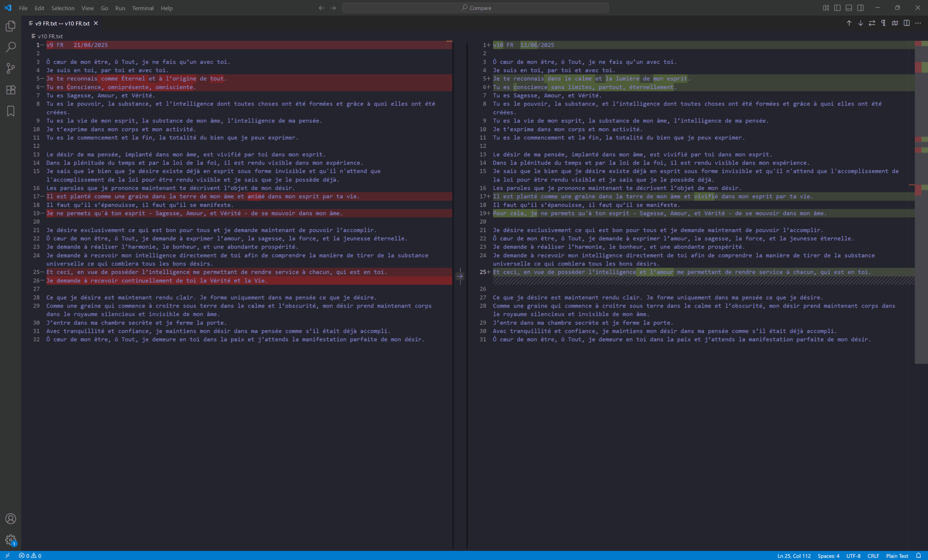This screenshot has height=560, width=928.
Task: Click the Compare command center search box
Action: [x=475, y=8]
